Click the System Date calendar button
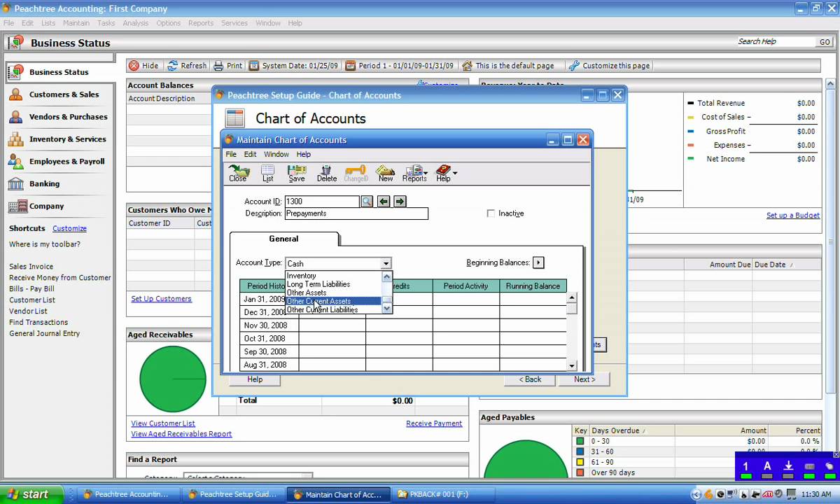Viewport: 840px width, 504px height. (x=294, y=66)
